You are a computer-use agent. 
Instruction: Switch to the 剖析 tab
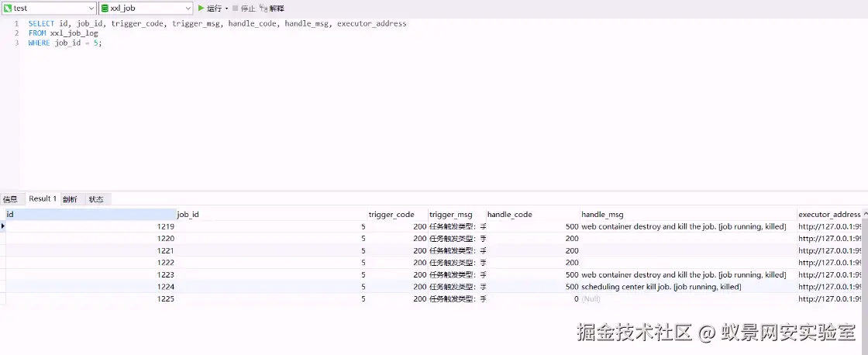(x=70, y=199)
